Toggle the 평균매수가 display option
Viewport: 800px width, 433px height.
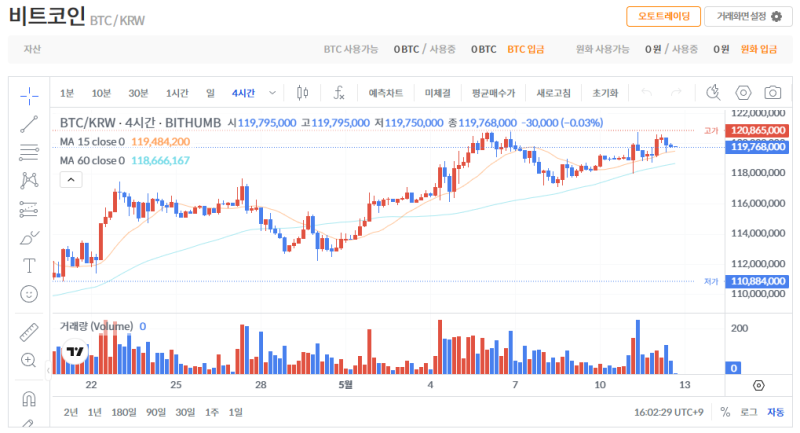tap(493, 93)
